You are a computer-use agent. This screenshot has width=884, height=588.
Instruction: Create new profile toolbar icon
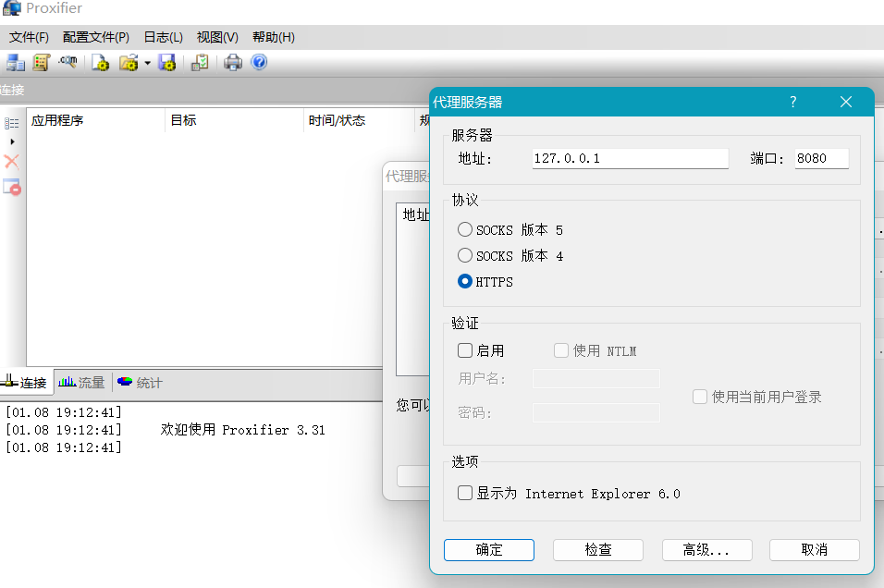(101, 63)
